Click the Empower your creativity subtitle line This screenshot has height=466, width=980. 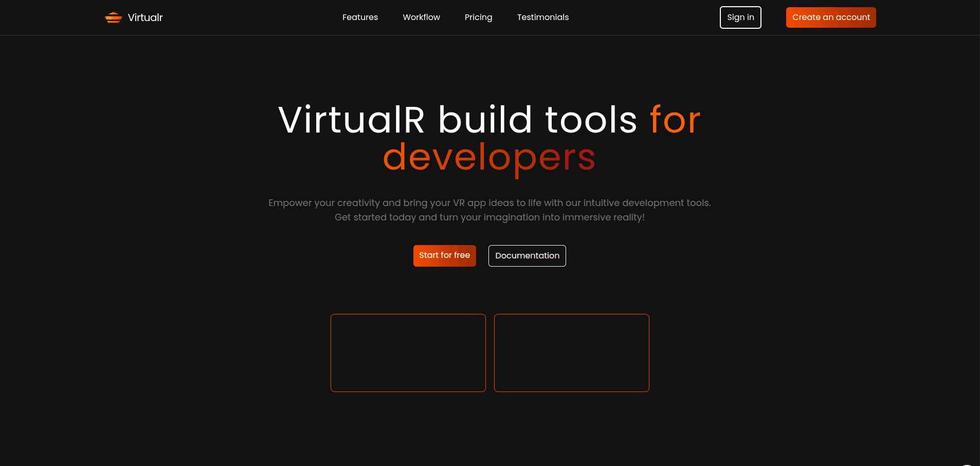pyautogui.click(x=489, y=203)
